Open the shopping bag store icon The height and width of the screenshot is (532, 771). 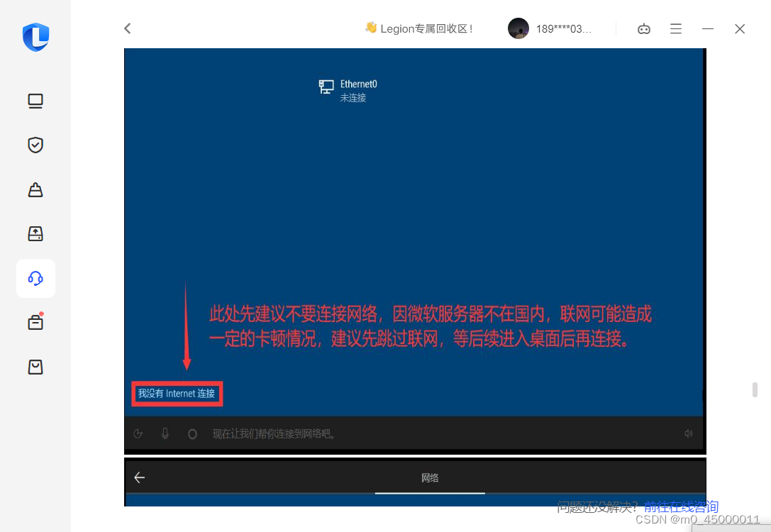(35, 367)
